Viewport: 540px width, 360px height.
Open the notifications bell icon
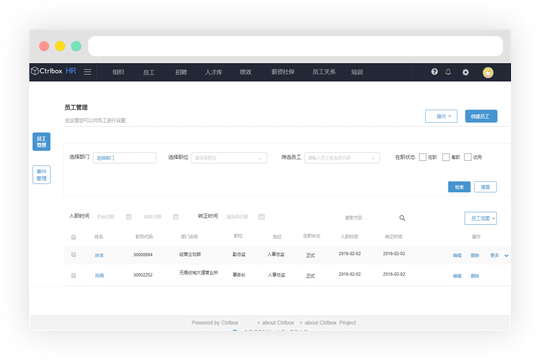pos(448,72)
